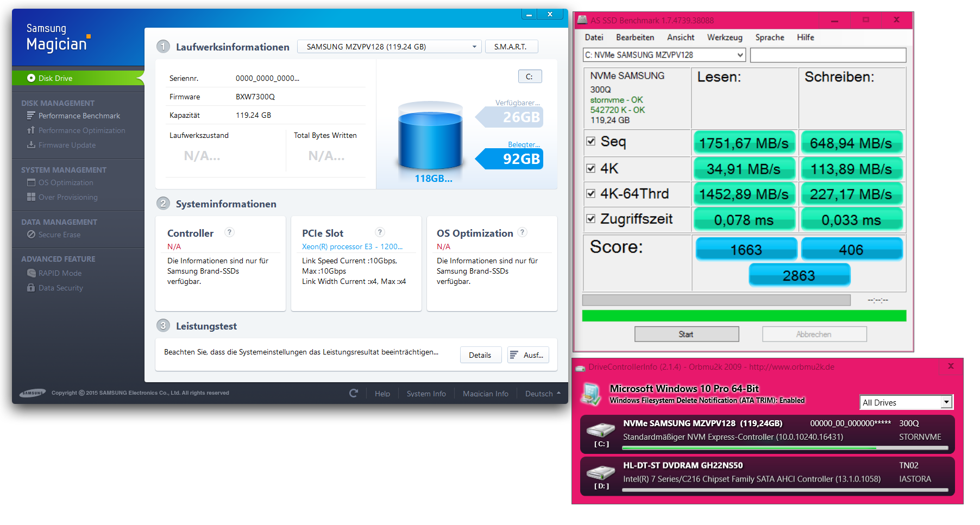Open Over Provisioning sidebar entry

pos(62,197)
